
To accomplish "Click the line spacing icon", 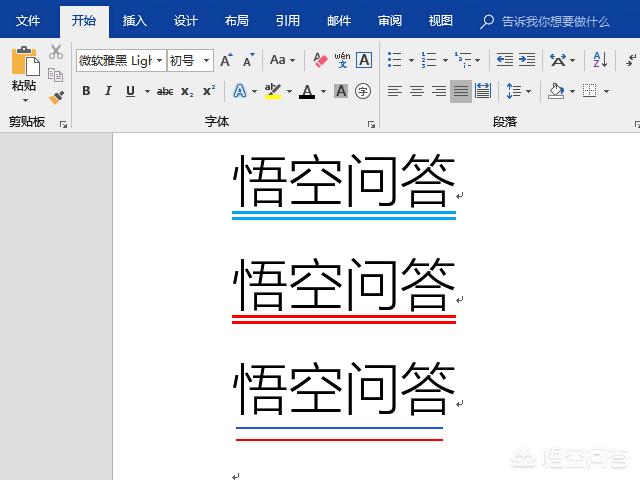I will coord(513,91).
